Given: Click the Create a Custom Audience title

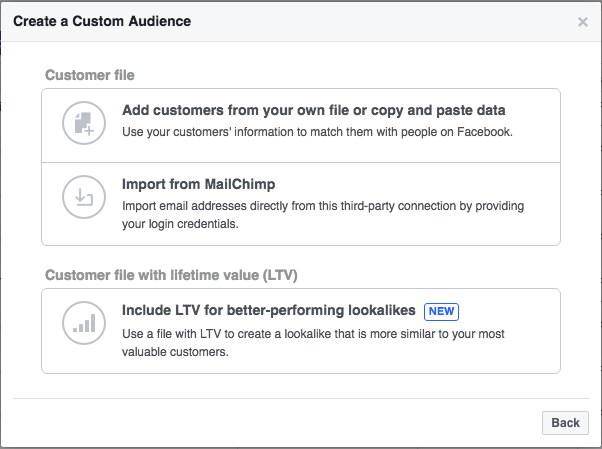Looking at the screenshot, I should (x=102, y=21).
